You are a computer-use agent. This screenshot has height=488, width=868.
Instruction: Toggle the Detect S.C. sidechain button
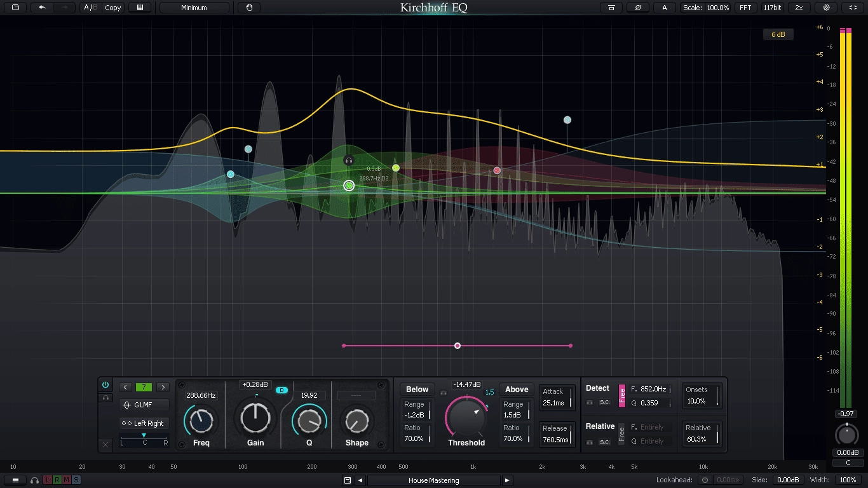[x=605, y=402]
